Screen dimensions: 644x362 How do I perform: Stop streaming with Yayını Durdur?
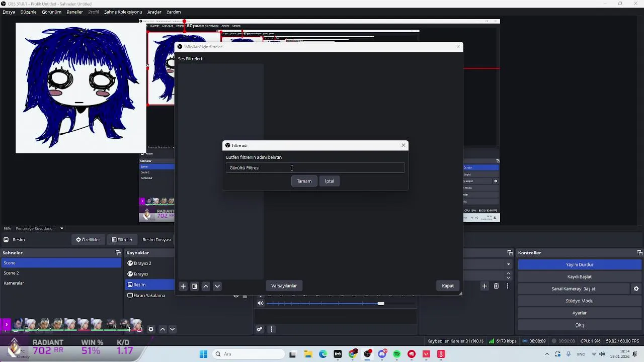[x=580, y=264]
